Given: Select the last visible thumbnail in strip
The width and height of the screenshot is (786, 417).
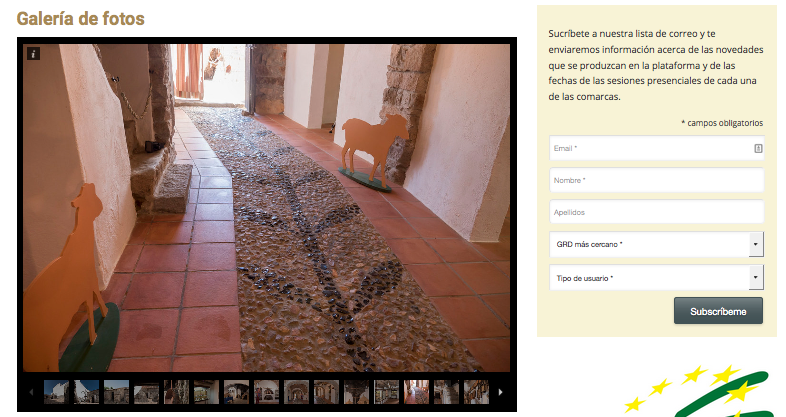Looking at the screenshot, I should tap(477, 392).
